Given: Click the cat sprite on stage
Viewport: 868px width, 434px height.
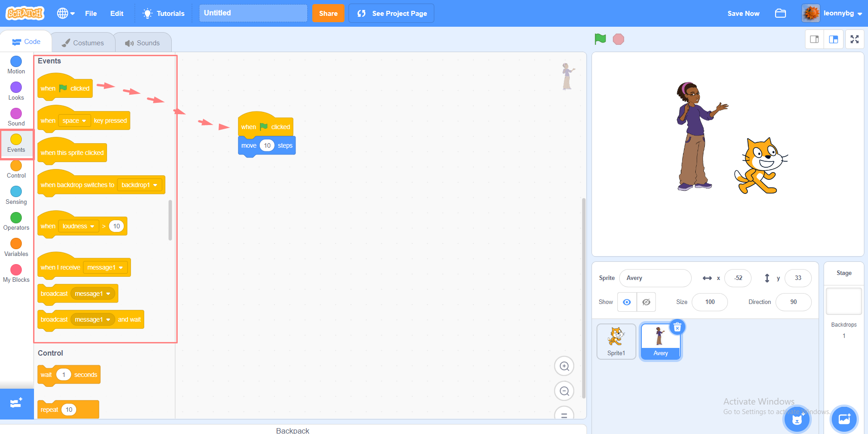Looking at the screenshot, I should pos(761,166).
